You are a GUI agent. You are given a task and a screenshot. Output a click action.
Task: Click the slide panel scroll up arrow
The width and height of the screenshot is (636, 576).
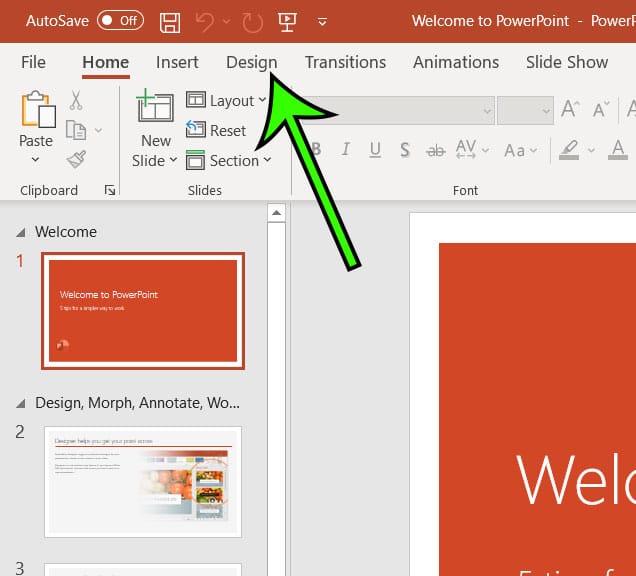(277, 213)
